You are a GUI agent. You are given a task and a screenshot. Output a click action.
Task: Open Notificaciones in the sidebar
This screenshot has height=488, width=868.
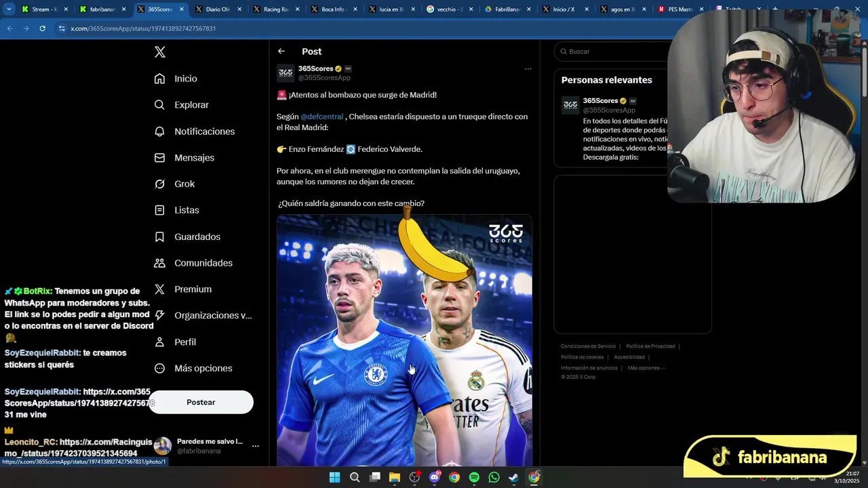194,131
